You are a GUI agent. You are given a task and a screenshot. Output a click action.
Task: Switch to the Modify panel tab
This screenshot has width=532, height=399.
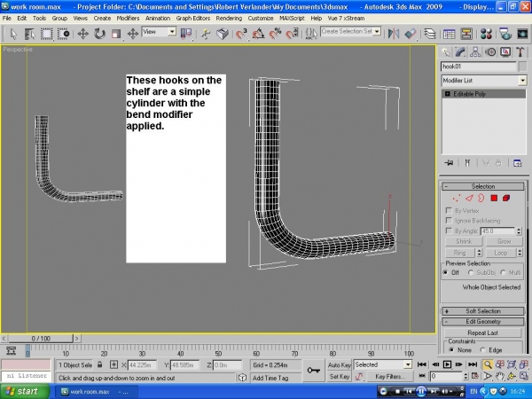click(x=460, y=52)
